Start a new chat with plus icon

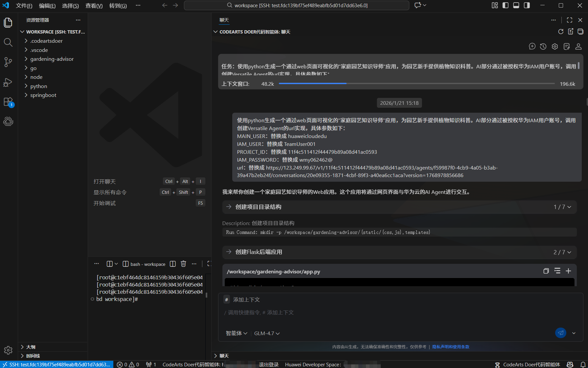[x=532, y=46]
